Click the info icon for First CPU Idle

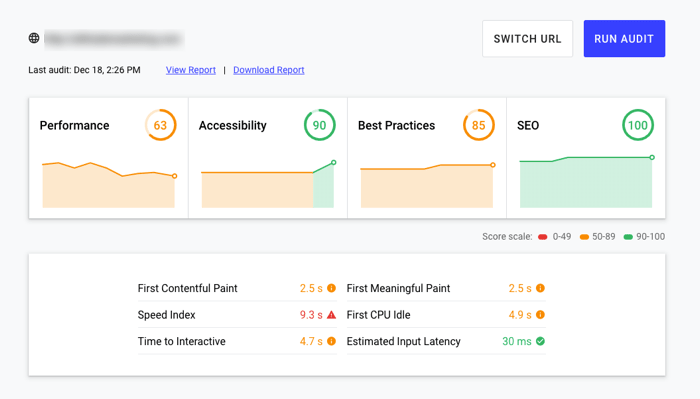540,315
